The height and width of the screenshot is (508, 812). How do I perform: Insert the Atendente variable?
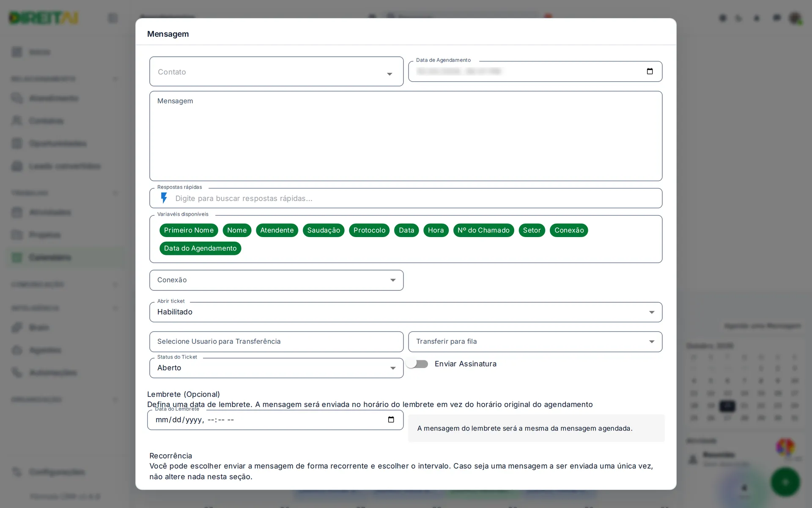(277, 230)
